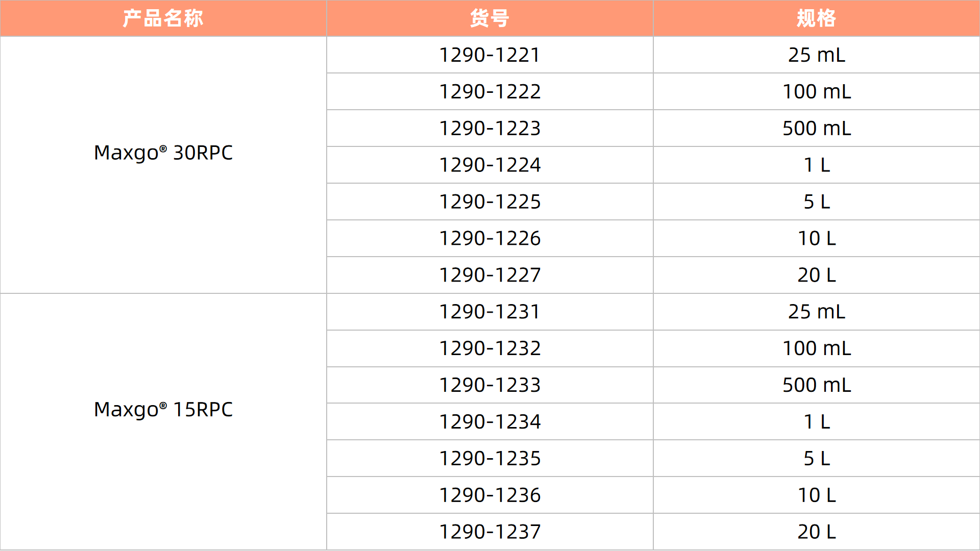Pick item number 1290-1237

click(489, 532)
